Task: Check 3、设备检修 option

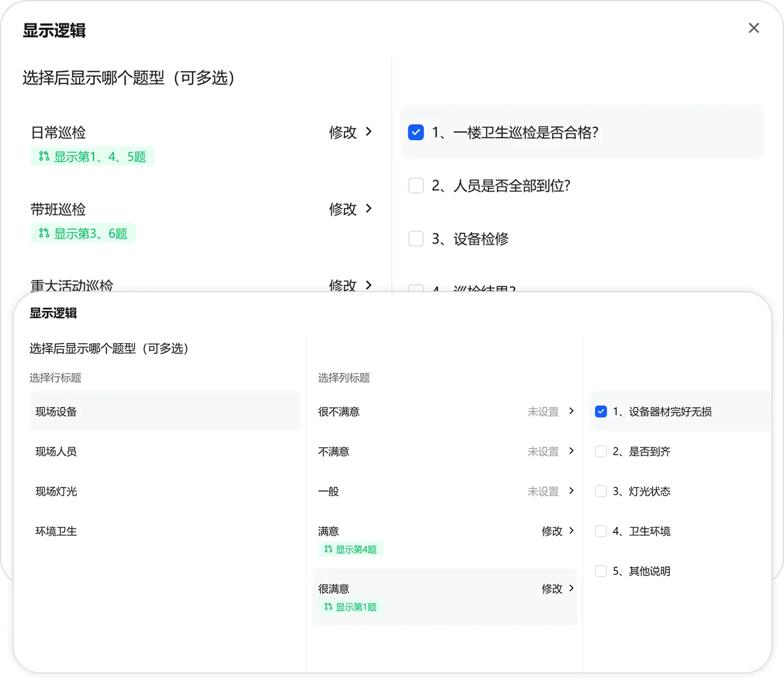Action: pos(416,239)
